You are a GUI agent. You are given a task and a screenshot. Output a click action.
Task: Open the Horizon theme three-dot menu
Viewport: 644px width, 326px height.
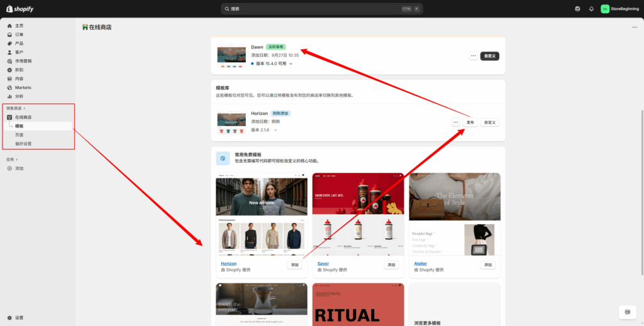point(455,122)
